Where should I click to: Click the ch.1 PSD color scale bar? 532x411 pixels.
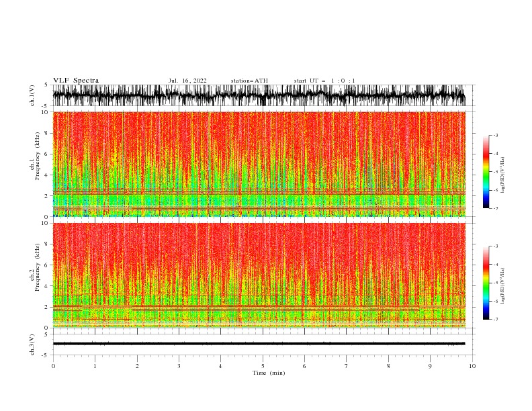[x=486, y=172]
